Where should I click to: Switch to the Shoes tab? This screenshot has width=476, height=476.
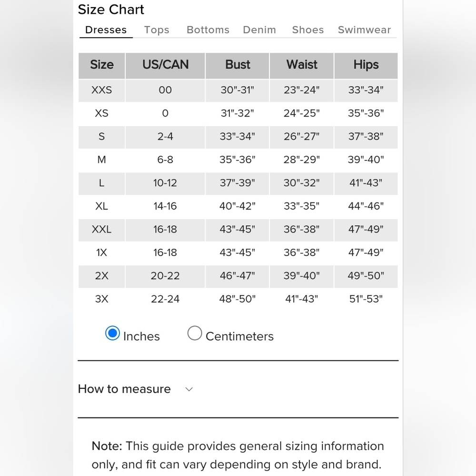pyautogui.click(x=308, y=30)
